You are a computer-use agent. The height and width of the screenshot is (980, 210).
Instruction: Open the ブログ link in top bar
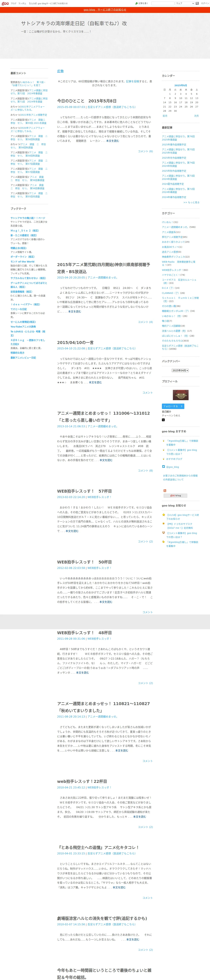tap(13, 3)
